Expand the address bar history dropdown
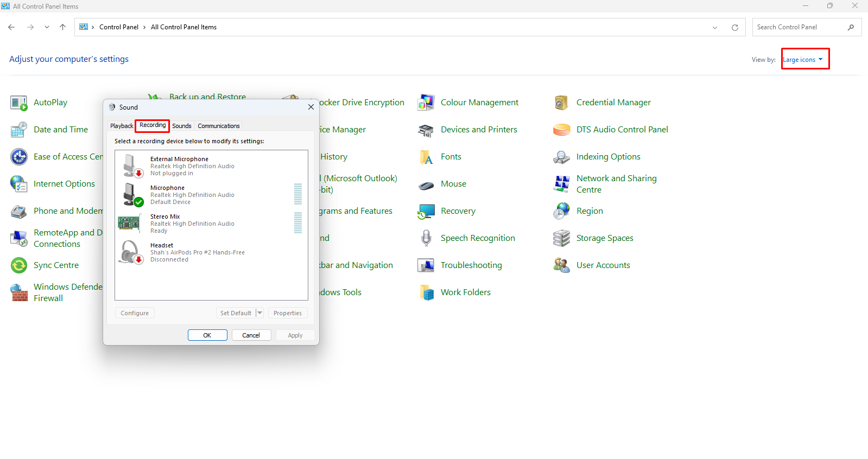868x459 pixels. (x=714, y=28)
